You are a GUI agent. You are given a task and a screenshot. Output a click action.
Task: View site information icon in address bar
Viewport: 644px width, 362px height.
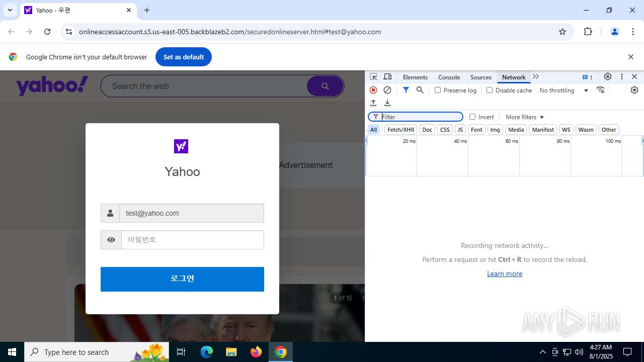pos(69,32)
